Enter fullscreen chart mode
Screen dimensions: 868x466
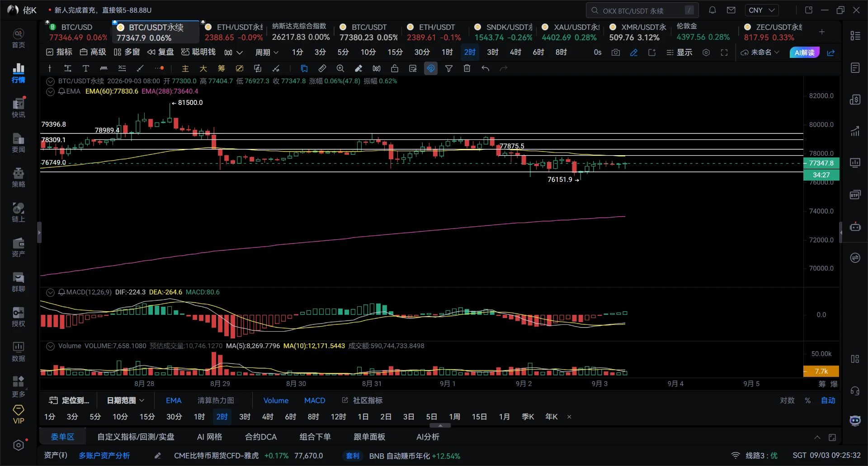724,52
